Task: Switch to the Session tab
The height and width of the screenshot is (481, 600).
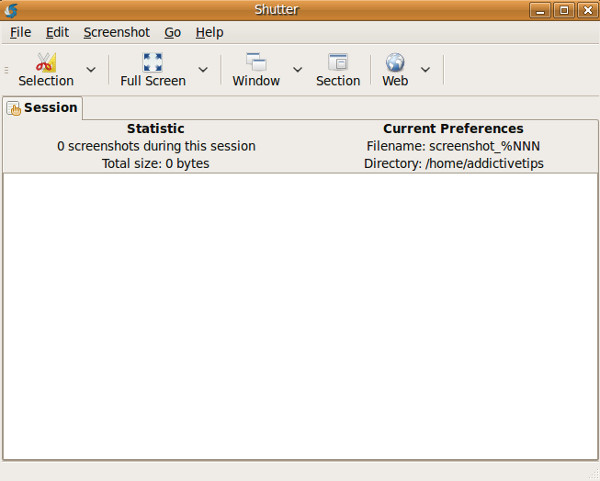Action: 42,108
